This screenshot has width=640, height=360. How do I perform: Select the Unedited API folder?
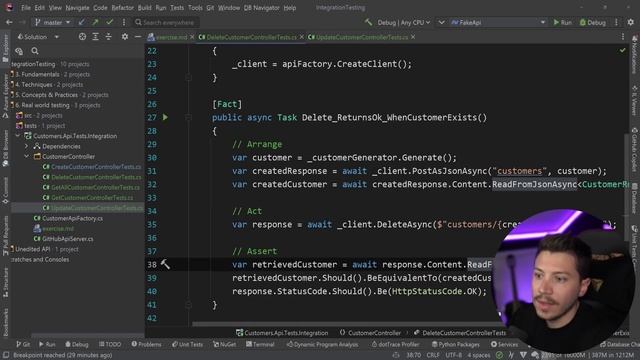tap(32, 249)
